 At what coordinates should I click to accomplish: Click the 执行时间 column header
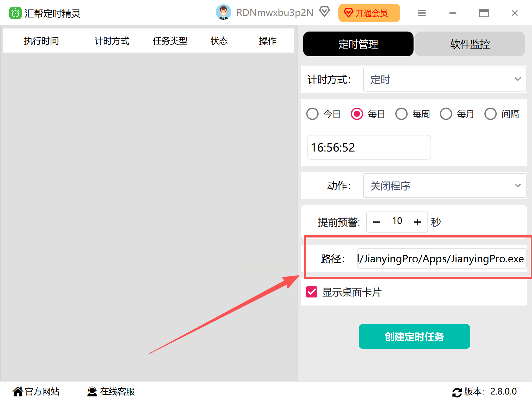click(x=41, y=41)
